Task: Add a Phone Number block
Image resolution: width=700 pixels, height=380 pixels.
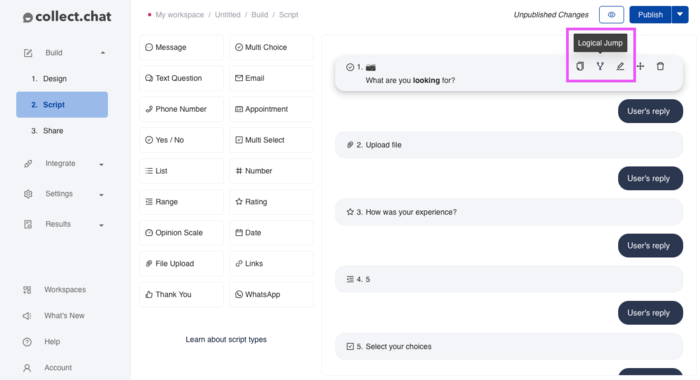Action: coord(181,109)
